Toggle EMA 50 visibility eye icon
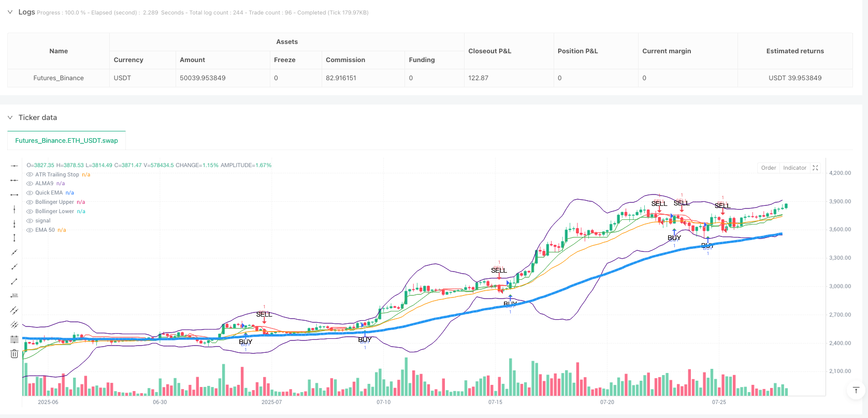Screen dimensions: 868x418 click(30, 230)
